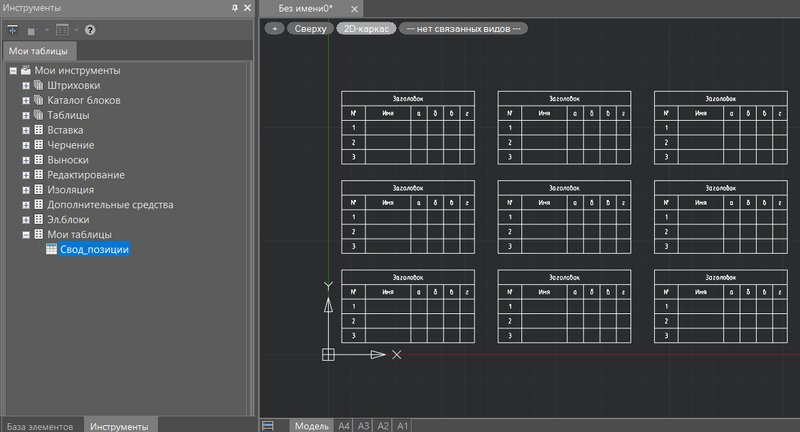800x432 pixels.
Task: Select Мои инструменты in the tree
Action: click(78, 70)
